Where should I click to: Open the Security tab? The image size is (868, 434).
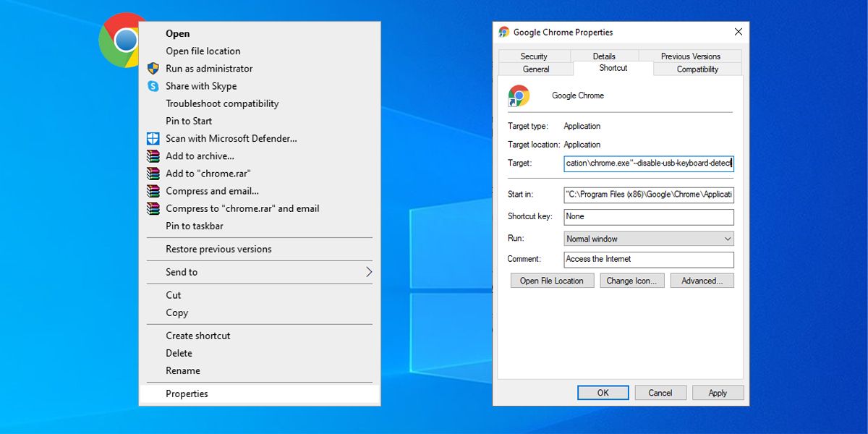click(x=534, y=56)
